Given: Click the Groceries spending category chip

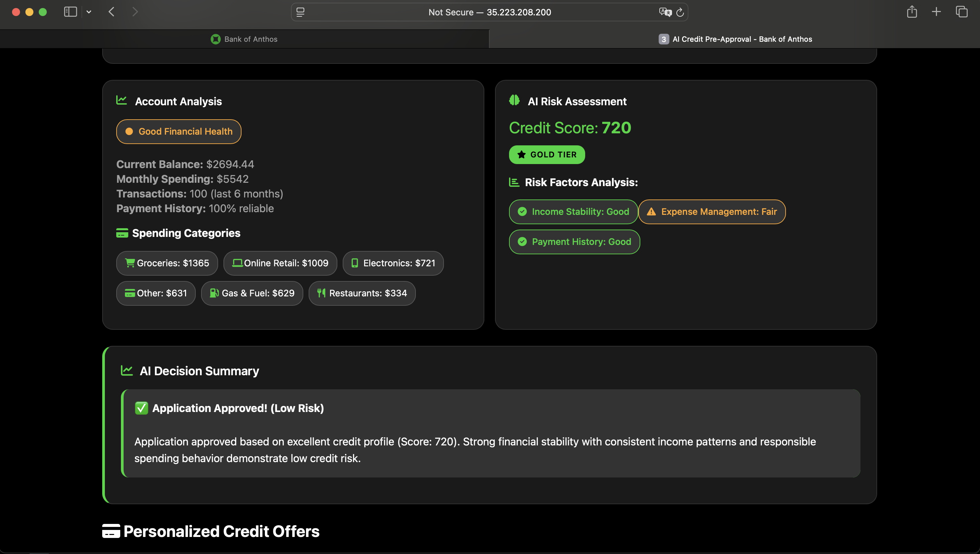Looking at the screenshot, I should (x=167, y=263).
